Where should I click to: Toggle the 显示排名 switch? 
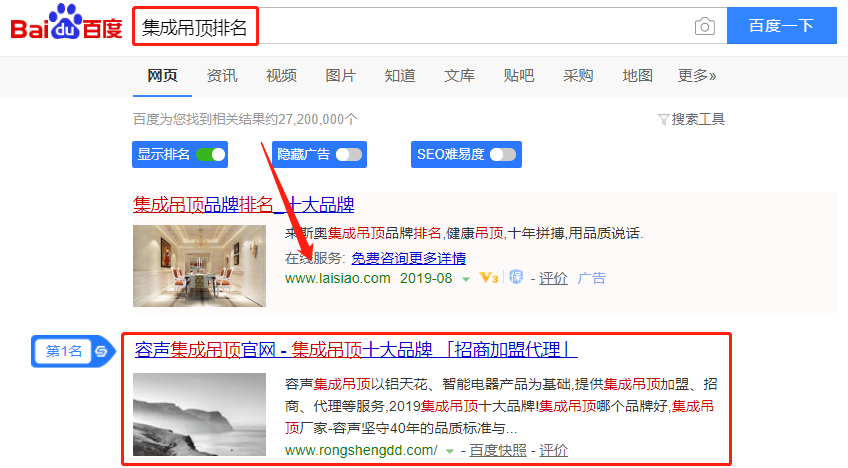[x=210, y=155]
